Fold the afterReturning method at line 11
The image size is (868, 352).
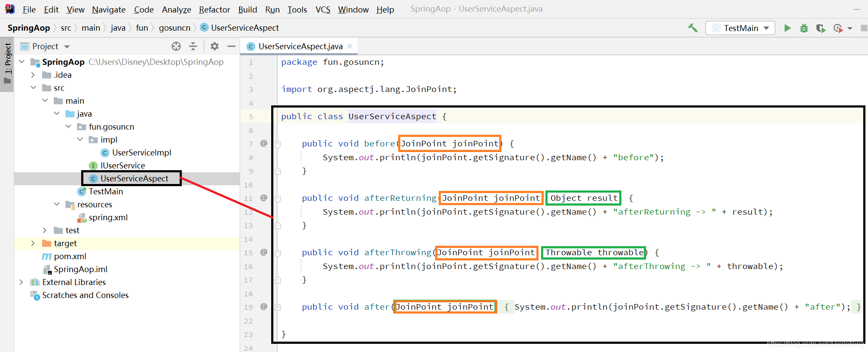click(278, 199)
